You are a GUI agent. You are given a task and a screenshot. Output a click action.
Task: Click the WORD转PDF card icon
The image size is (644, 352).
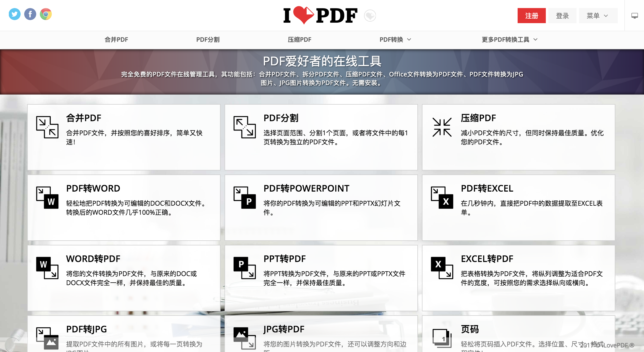point(47,268)
